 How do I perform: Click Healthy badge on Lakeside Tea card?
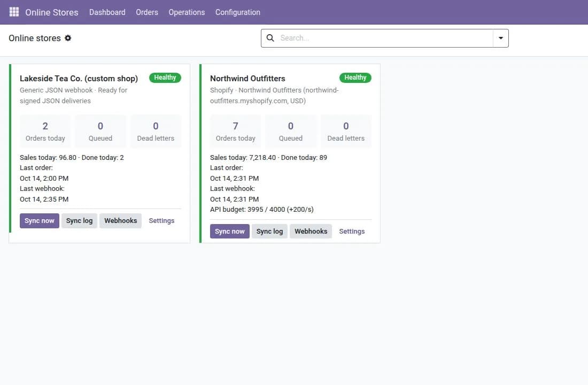pos(165,78)
